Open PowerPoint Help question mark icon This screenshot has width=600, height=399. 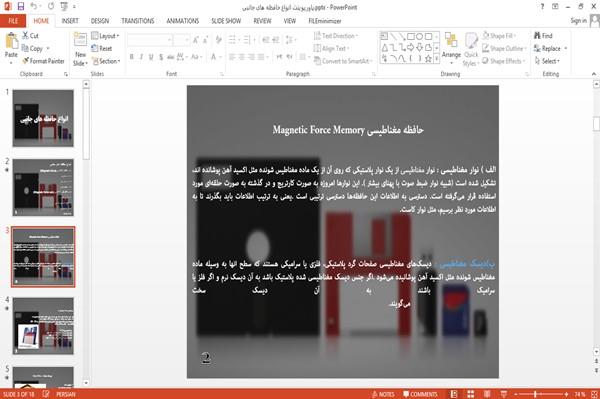coord(542,7)
